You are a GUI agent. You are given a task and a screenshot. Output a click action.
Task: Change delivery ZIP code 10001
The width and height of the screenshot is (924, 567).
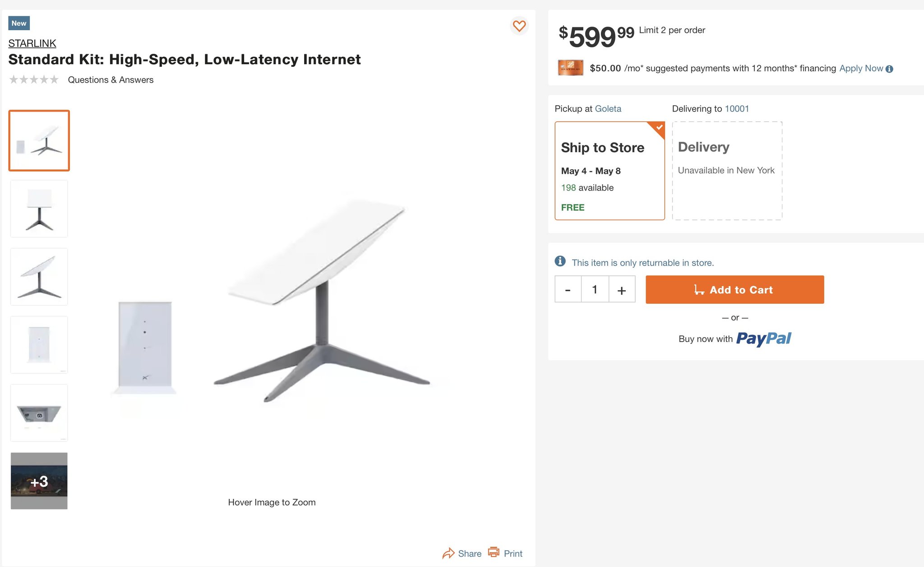tap(736, 109)
